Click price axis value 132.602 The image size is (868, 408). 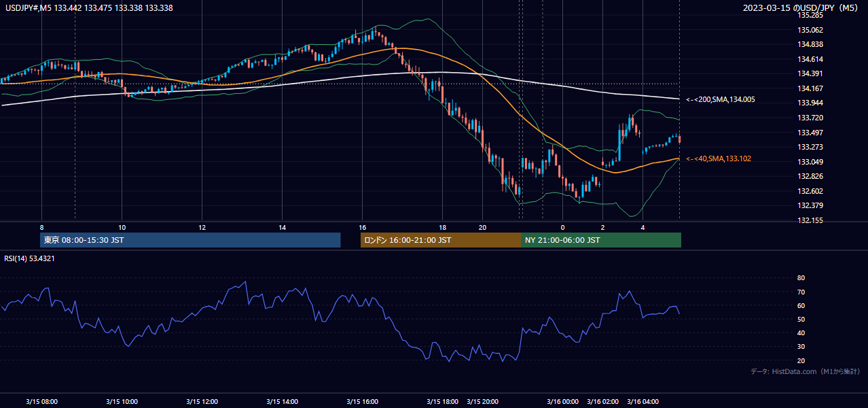[810, 191]
